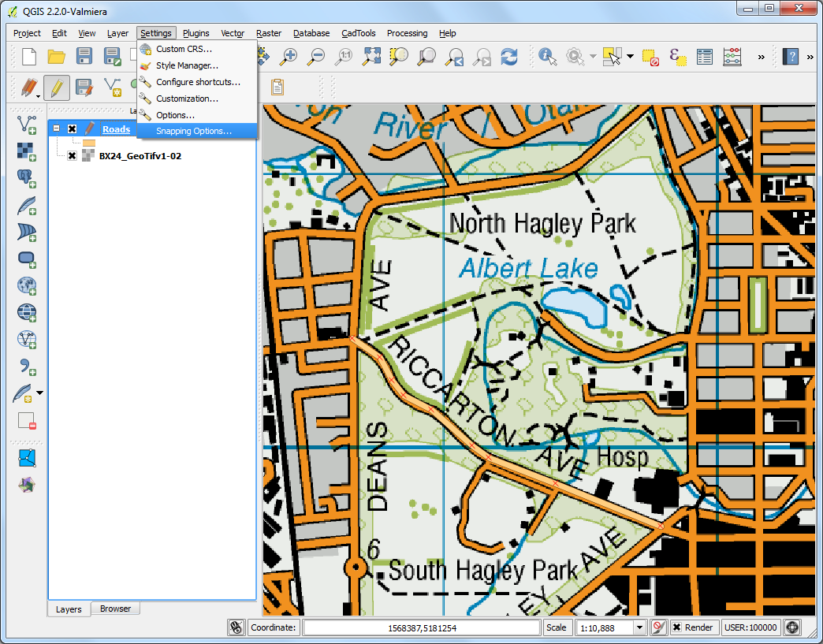Add a delimited text layer
Screen dimensions: 823x644
(x=27, y=366)
